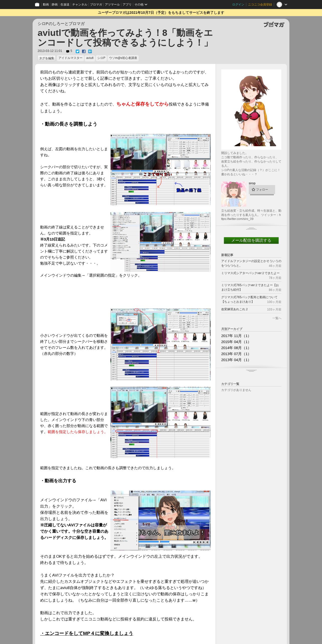
Task: Expand the その他 dropdown
Action: pyautogui.click(x=141, y=5)
